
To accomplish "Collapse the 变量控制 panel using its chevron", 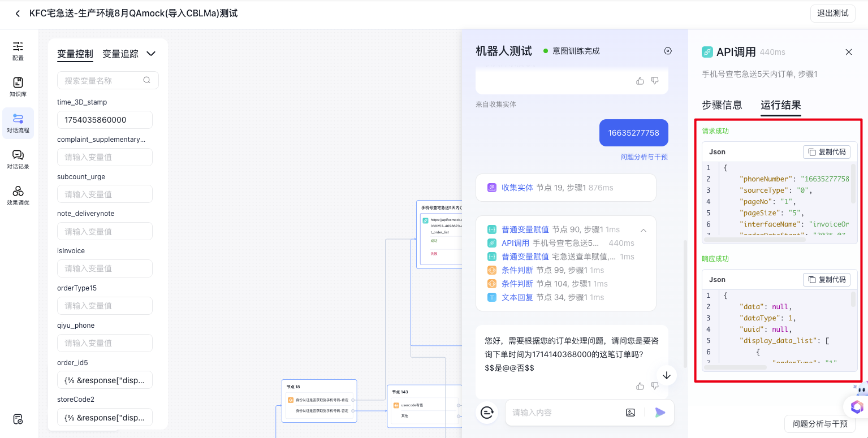I will click(x=150, y=53).
